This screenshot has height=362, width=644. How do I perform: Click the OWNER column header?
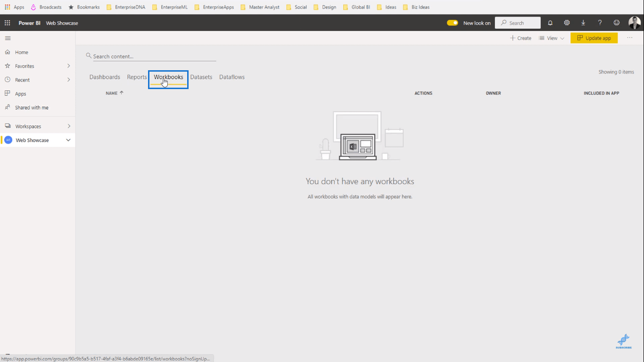[493, 93]
